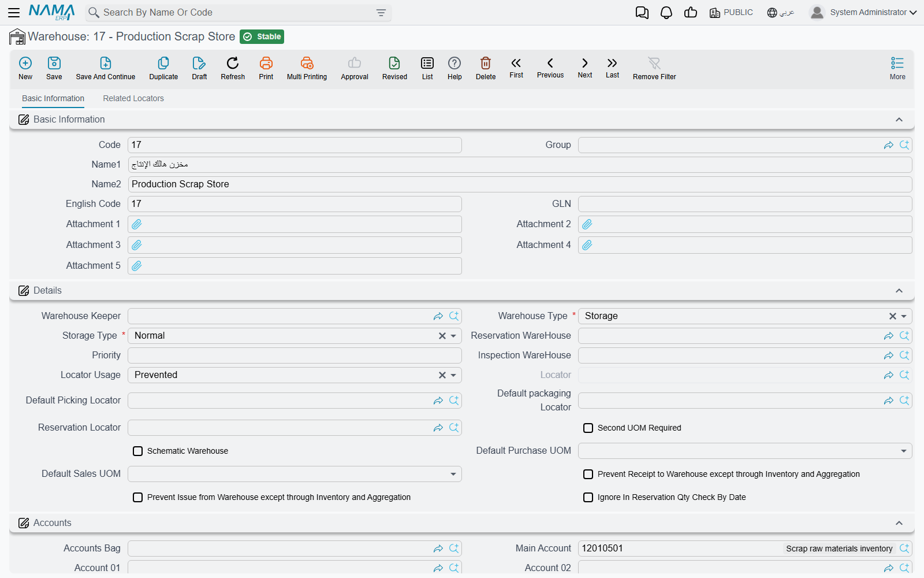Click the GLN input field
The image size is (924, 578).
click(x=745, y=204)
